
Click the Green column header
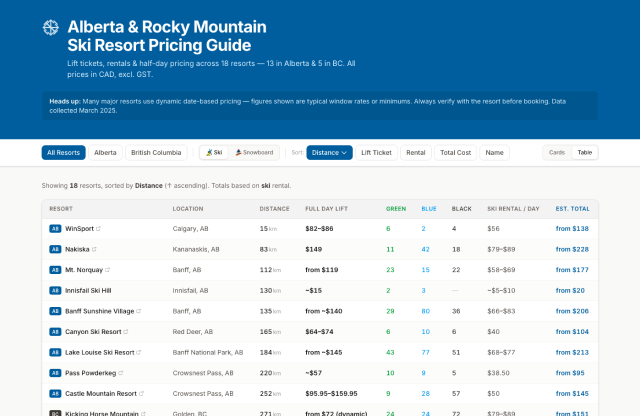[396, 209]
